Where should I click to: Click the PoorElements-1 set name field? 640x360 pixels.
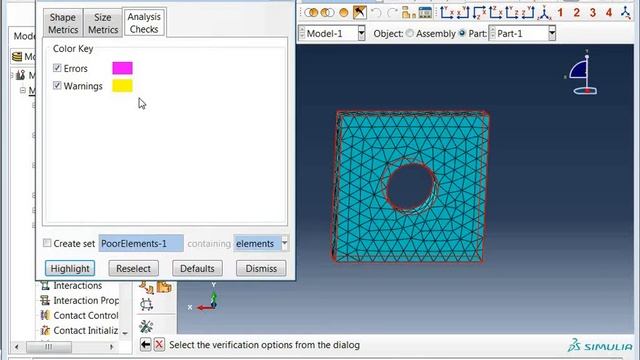point(141,243)
